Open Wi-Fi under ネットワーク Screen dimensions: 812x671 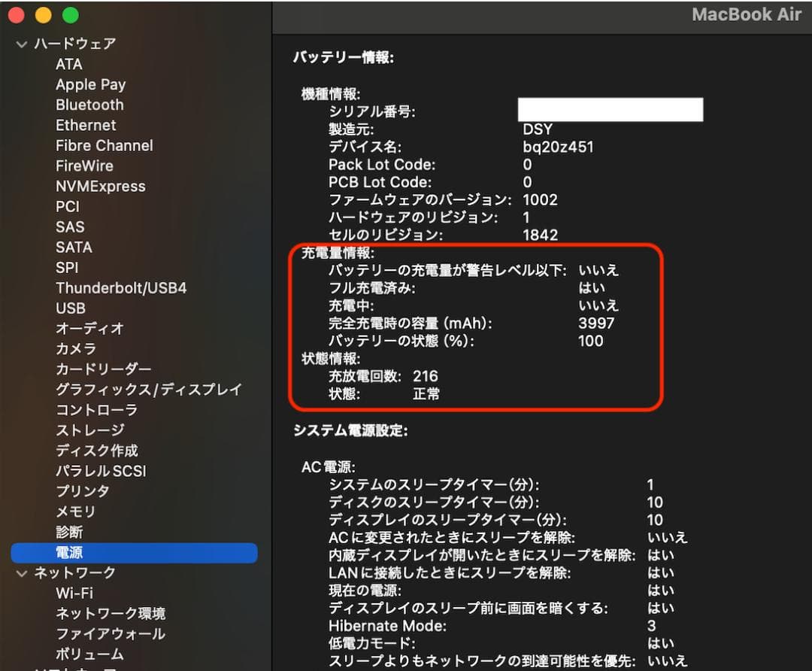coord(74,594)
